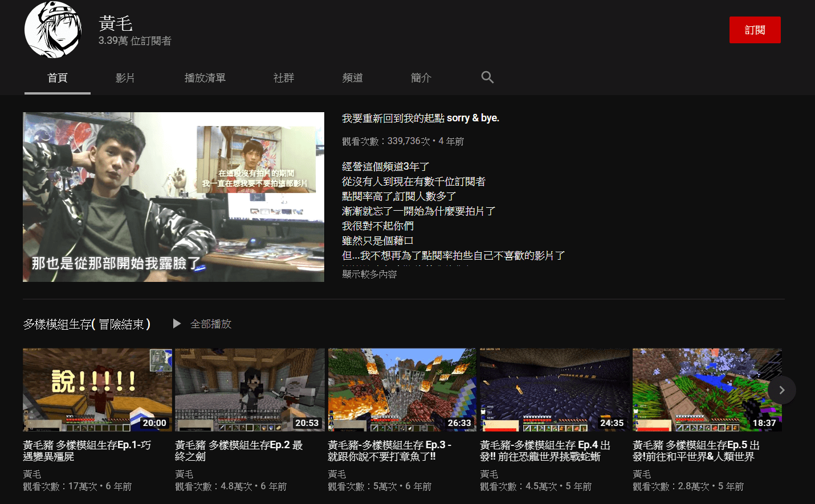Click the channel search magnifier icon
Screen dimensions: 815x504
pos(487,77)
